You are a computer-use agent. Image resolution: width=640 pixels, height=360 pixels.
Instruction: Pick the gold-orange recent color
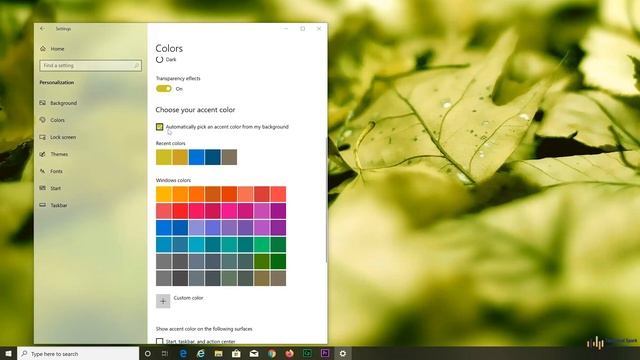180,157
